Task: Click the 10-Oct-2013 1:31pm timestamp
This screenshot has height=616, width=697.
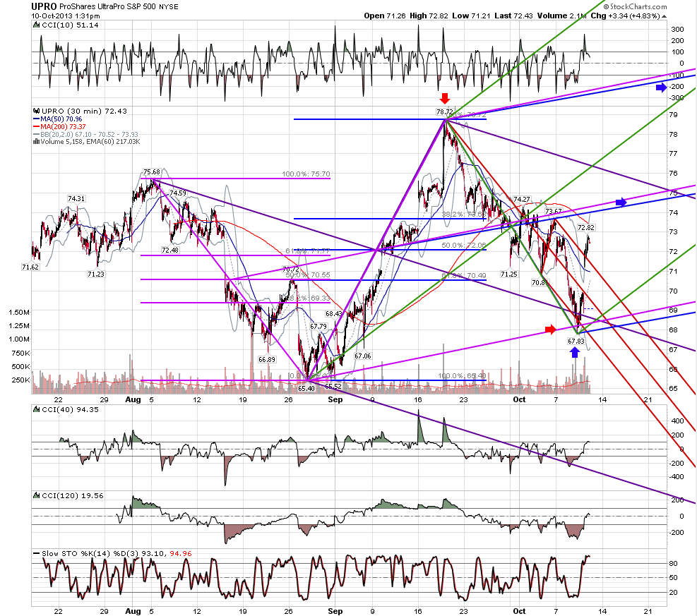Action: point(66,16)
